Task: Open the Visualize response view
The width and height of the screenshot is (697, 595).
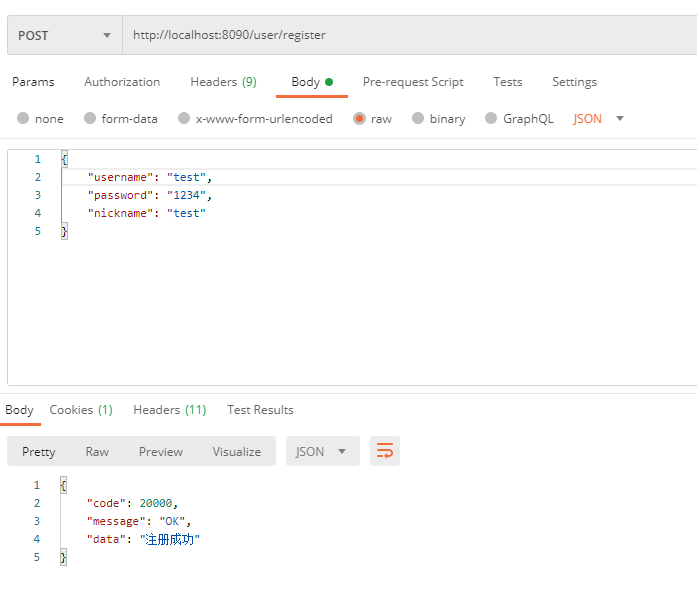Action: pos(237,452)
